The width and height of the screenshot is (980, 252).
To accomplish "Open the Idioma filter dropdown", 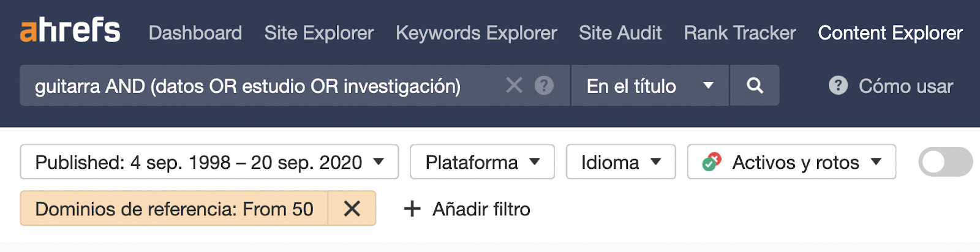I will click(x=620, y=162).
